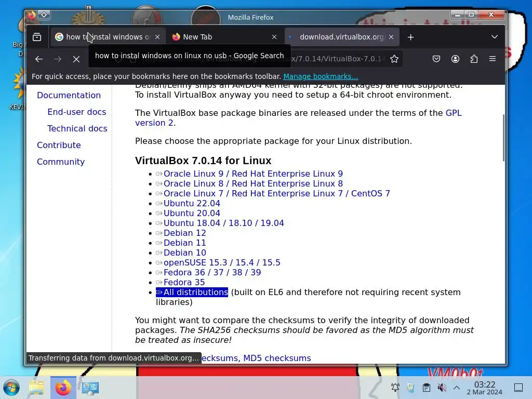Download the Debian 11 package

click(x=184, y=243)
